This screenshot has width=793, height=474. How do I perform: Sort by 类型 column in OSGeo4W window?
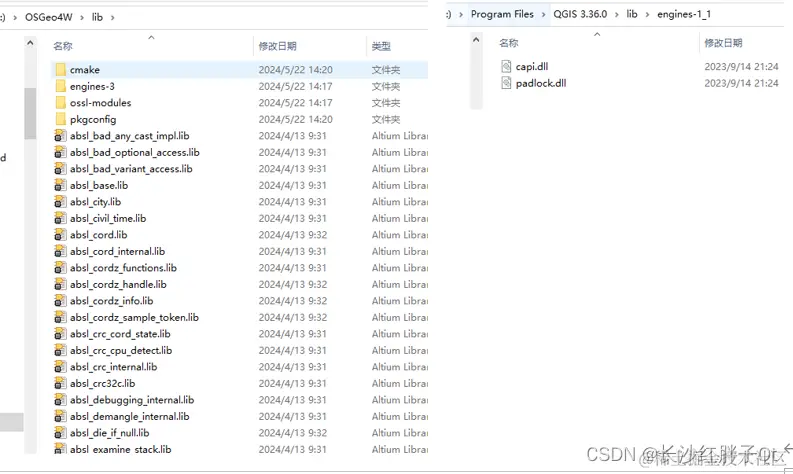[x=381, y=46]
